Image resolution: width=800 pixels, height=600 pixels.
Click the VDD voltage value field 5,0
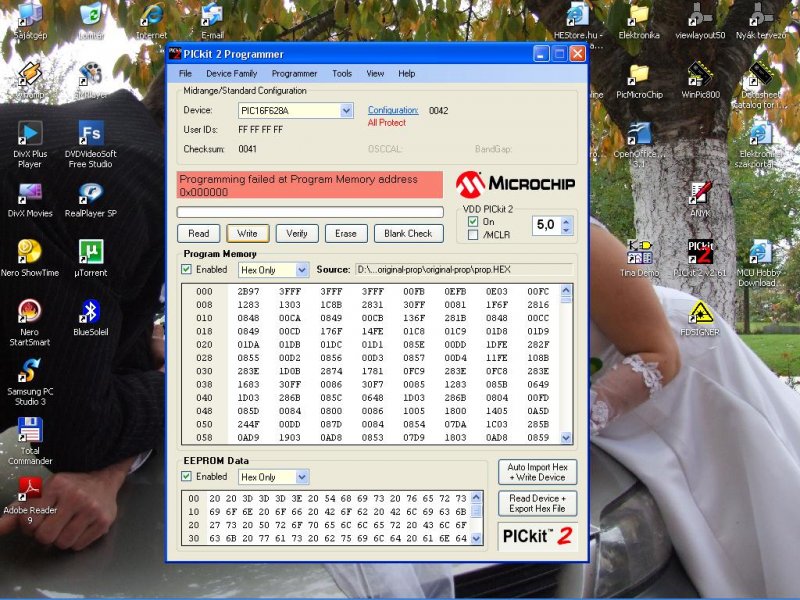click(x=546, y=225)
